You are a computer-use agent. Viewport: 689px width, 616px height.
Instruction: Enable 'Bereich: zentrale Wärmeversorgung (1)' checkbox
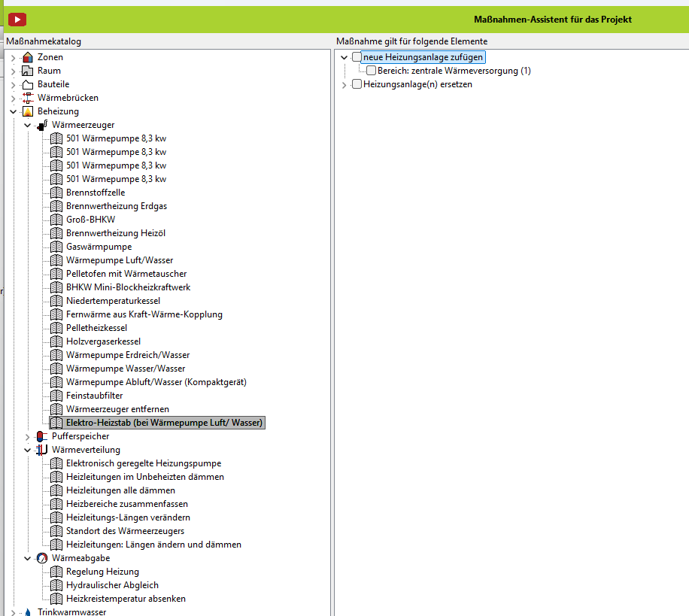pyautogui.click(x=371, y=71)
